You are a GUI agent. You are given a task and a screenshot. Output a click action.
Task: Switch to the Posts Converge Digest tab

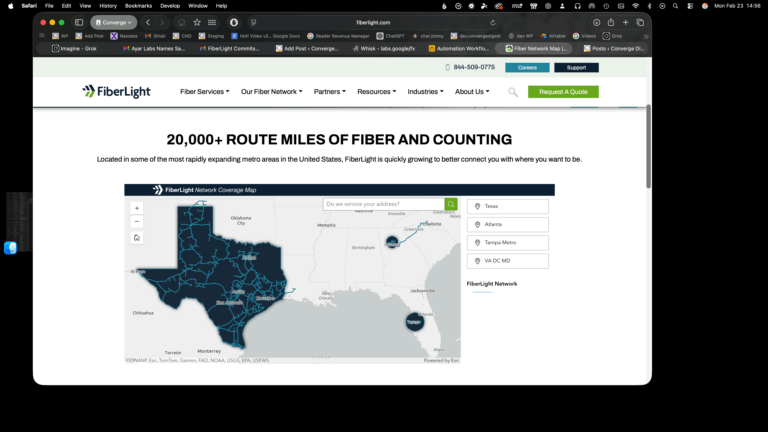[614, 48]
